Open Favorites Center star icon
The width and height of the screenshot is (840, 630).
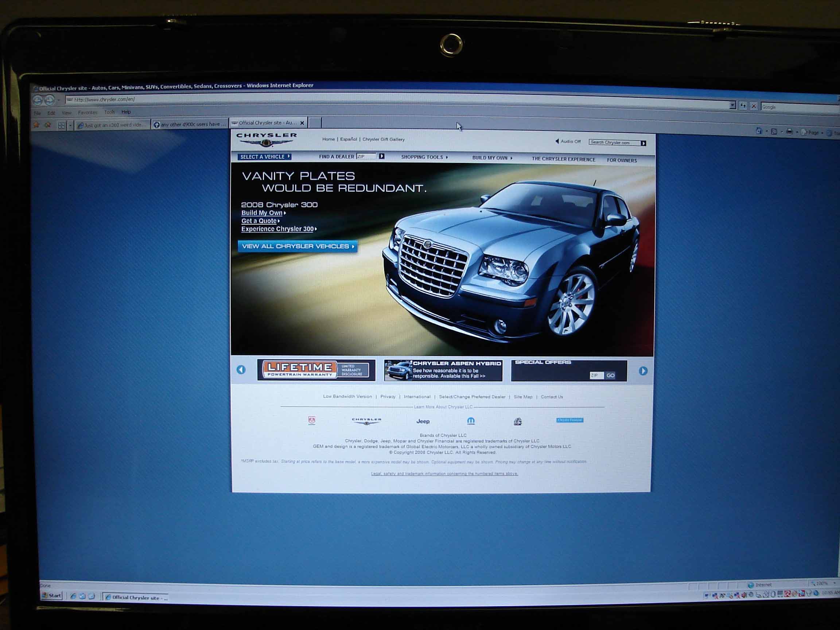point(36,125)
